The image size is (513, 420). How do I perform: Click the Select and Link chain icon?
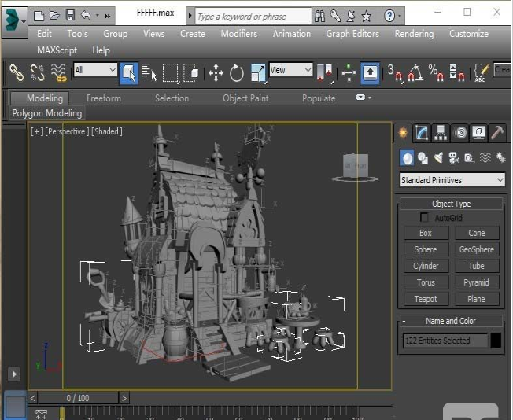(16, 73)
